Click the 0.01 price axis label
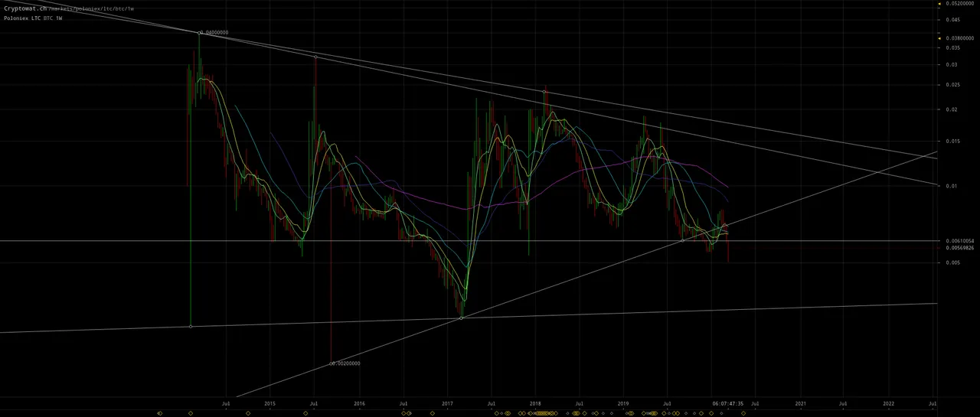The width and height of the screenshot is (980, 417). point(951,186)
